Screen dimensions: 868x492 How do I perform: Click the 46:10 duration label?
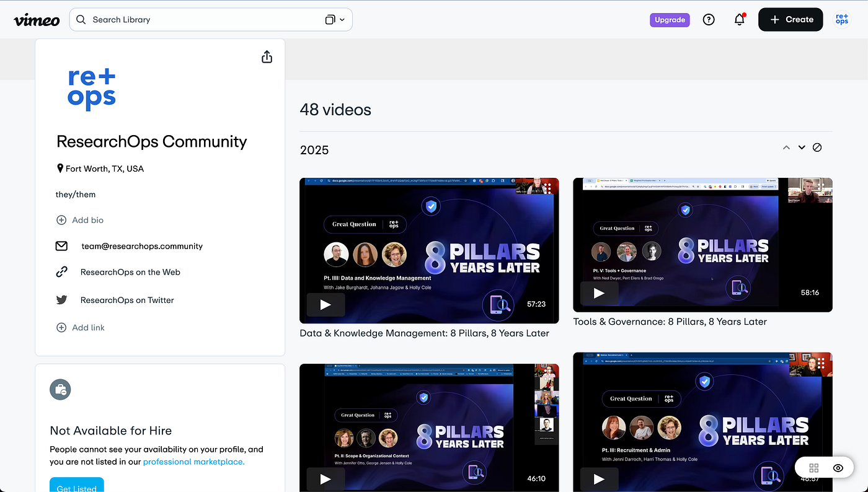pyautogui.click(x=536, y=478)
